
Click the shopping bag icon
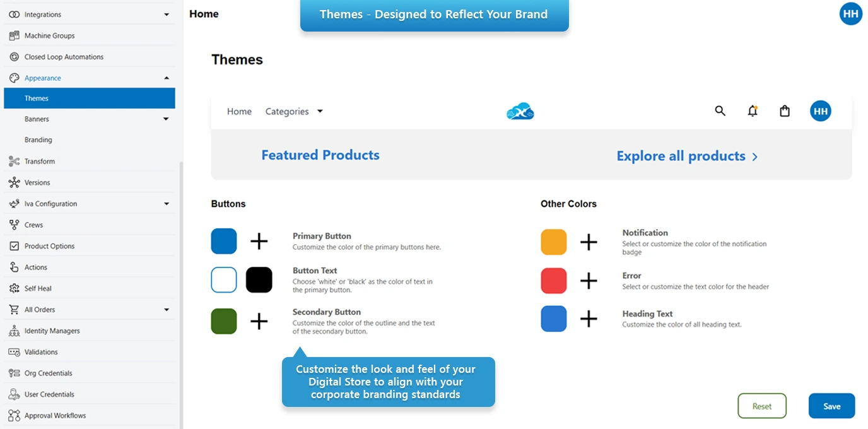coord(785,111)
